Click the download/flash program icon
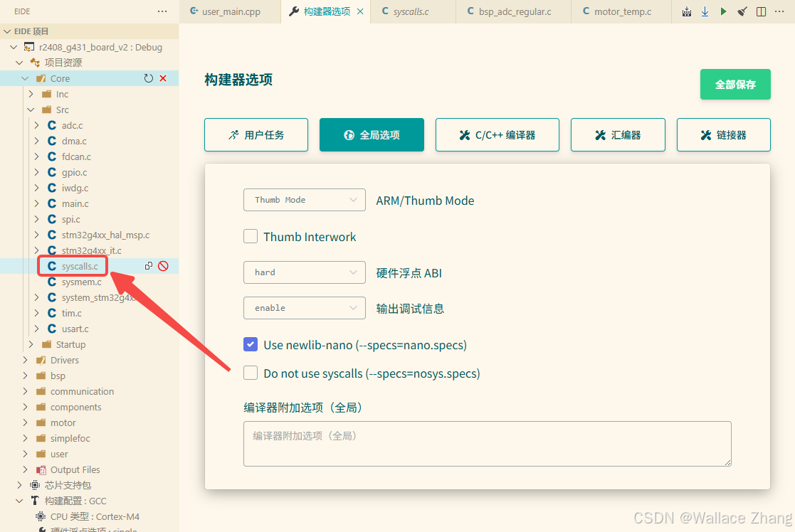Viewport: 795px width, 532px height. click(x=705, y=11)
